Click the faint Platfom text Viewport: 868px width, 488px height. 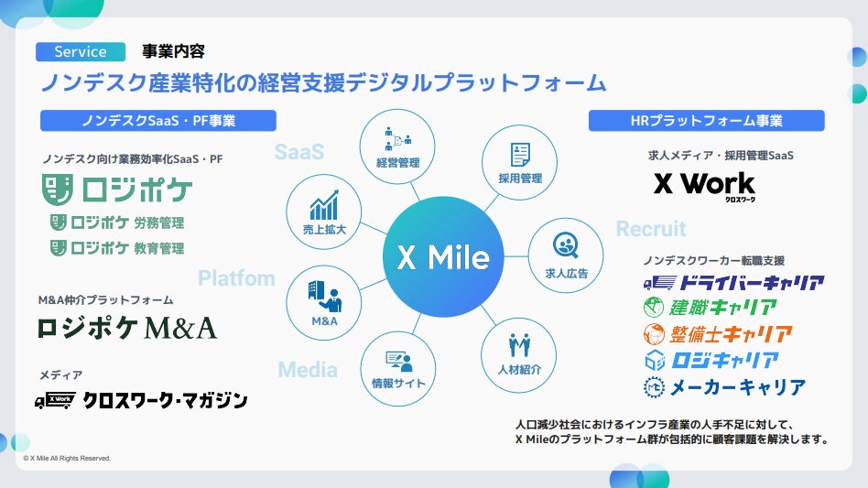236,277
